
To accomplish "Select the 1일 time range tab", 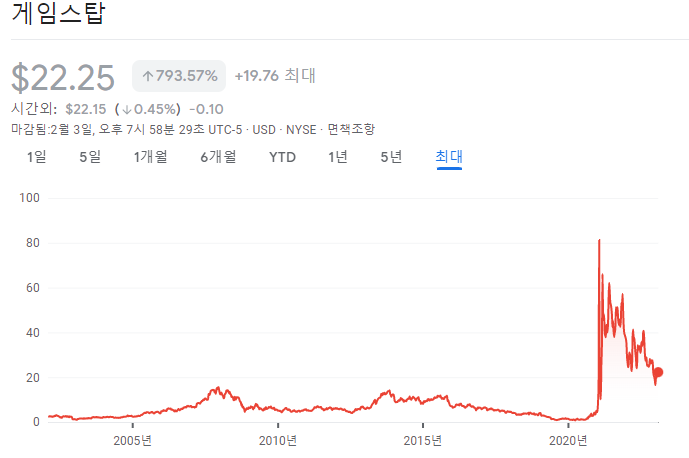I will 36,157.
